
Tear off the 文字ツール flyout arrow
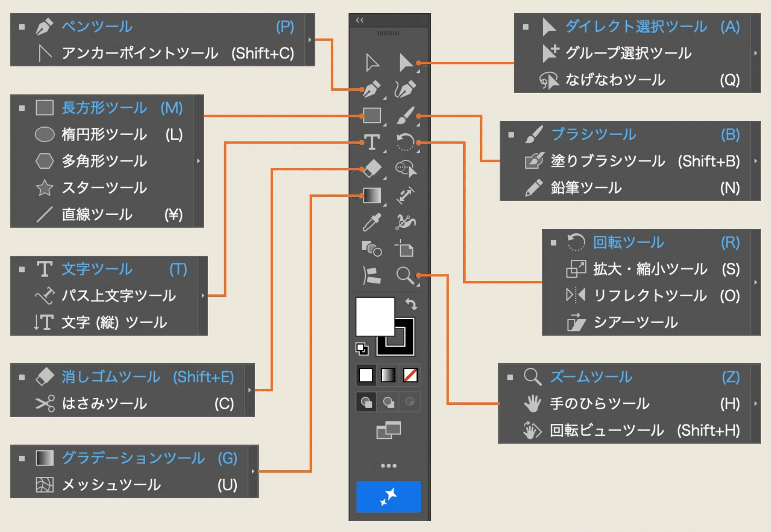(x=203, y=295)
